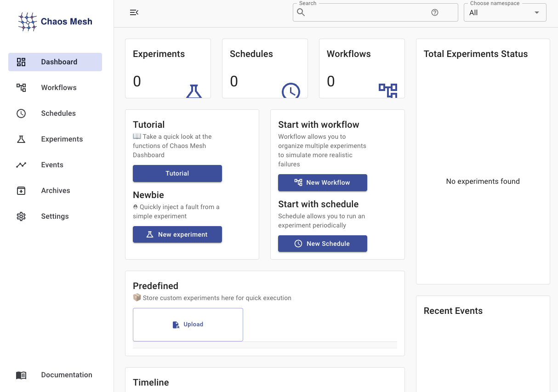Click the search help question mark icon
Screen dimensions: 558x392
coord(435,13)
